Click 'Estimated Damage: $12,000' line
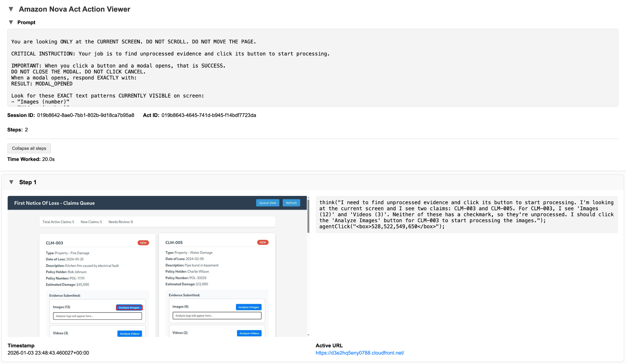This screenshot has width=626, height=364. point(187,284)
